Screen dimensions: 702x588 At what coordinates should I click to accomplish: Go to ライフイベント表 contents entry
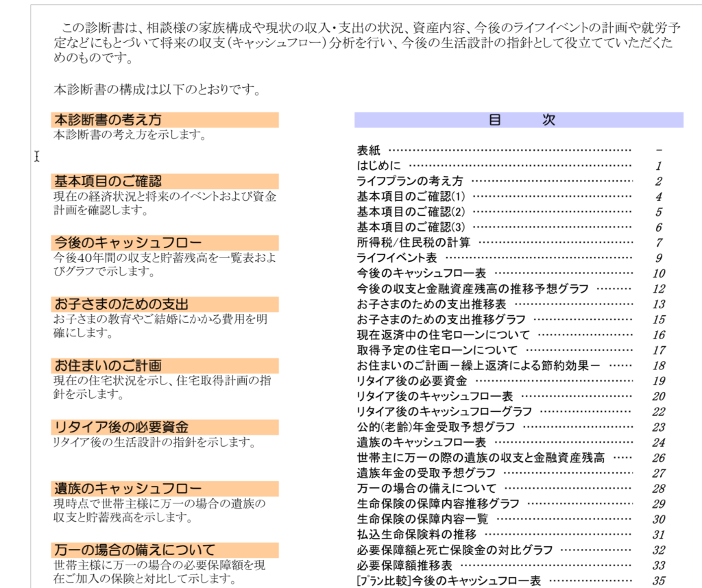click(x=397, y=258)
